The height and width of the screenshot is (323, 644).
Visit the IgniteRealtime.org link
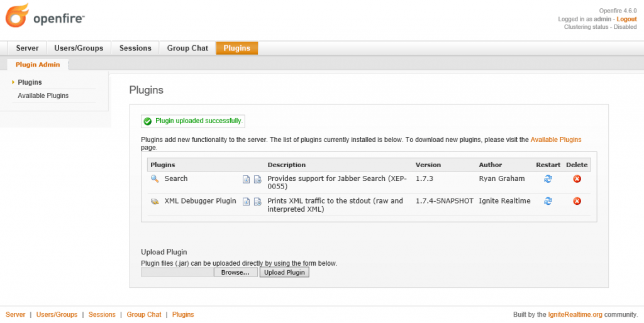pyautogui.click(x=575, y=315)
